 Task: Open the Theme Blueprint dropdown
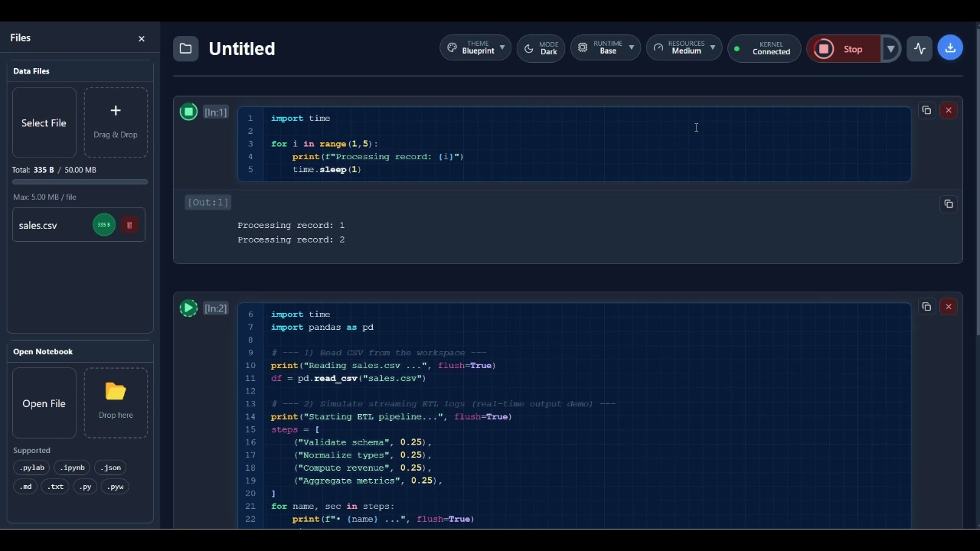point(475,48)
